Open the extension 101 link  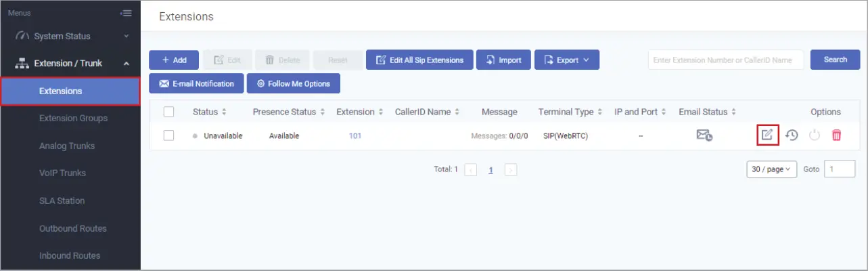(355, 135)
